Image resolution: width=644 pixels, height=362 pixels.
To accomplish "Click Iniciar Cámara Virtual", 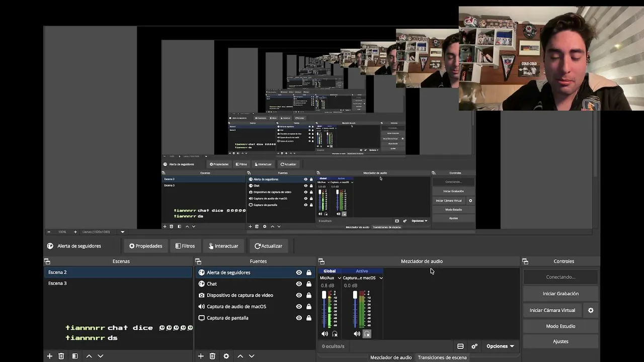I will tap(552, 310).
